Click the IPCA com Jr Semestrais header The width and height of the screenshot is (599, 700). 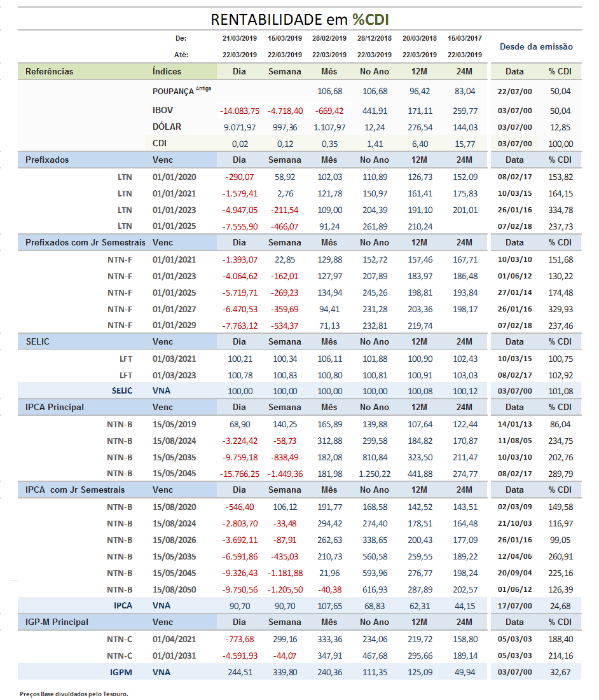75,490
